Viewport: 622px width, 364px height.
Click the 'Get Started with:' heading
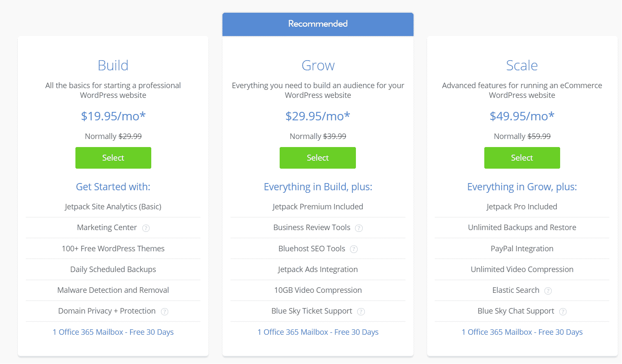(113, 187)
